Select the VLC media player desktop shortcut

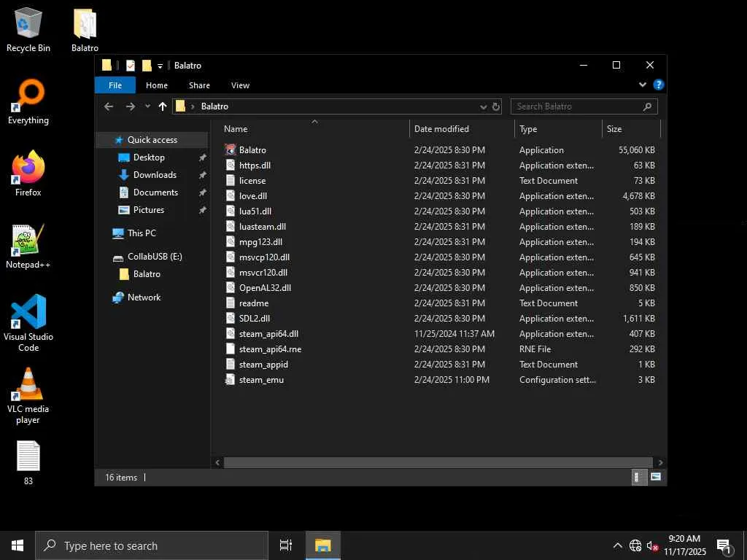pos(28,395)
